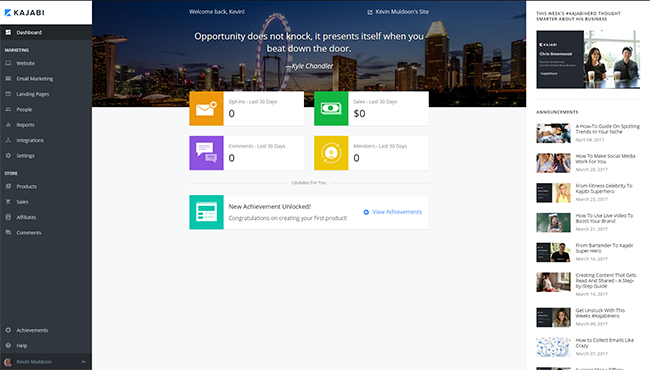650x370 pixels.
Task: Click the Affiliates icon
Action: (8, 217)
